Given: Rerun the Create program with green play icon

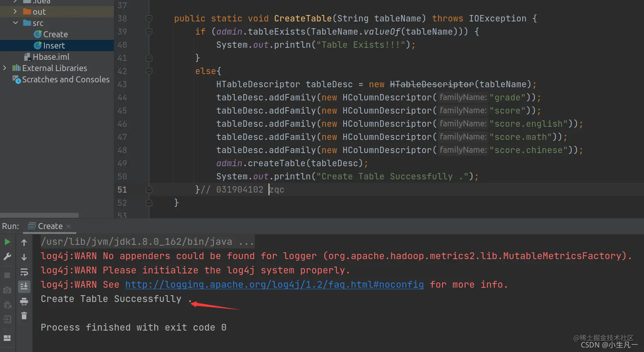Looking at the screenshot, I should point(7,242).
